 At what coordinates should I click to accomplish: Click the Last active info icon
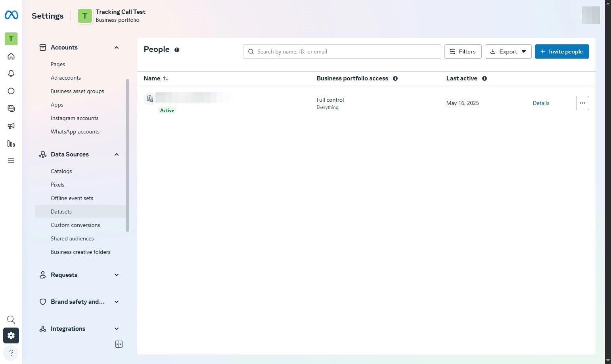485,78
